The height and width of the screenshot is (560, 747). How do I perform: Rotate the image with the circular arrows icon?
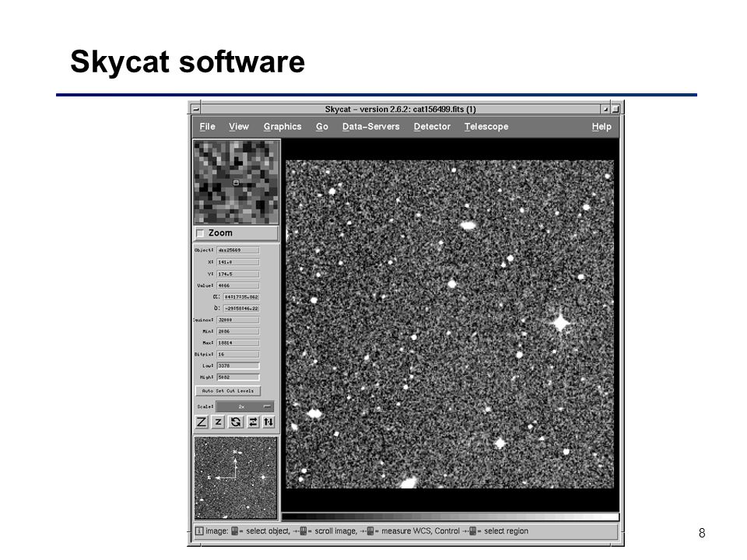coord(235,422)
